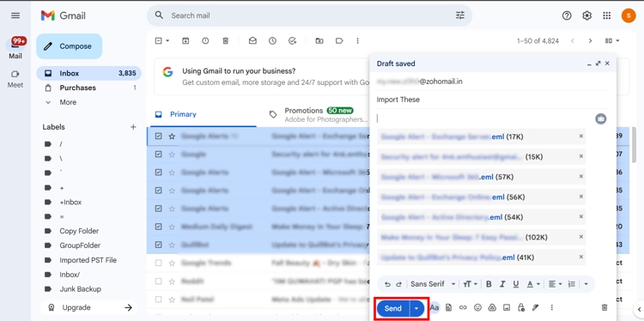Insert signature with pen icon
This screenshot has height=321, width=644.
pyautogui.click(x=535, y=307)
